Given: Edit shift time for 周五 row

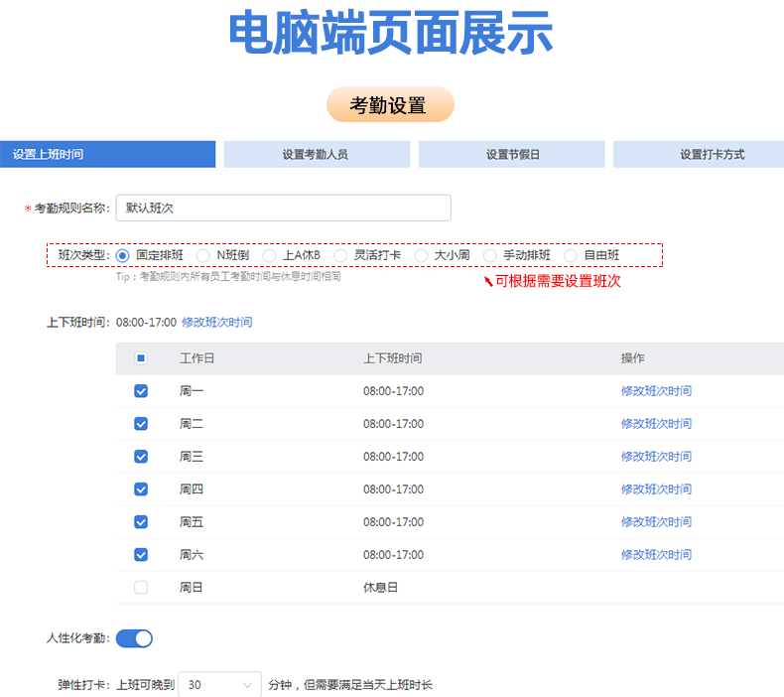Looking at the screenshot, I should coord(657,522).
